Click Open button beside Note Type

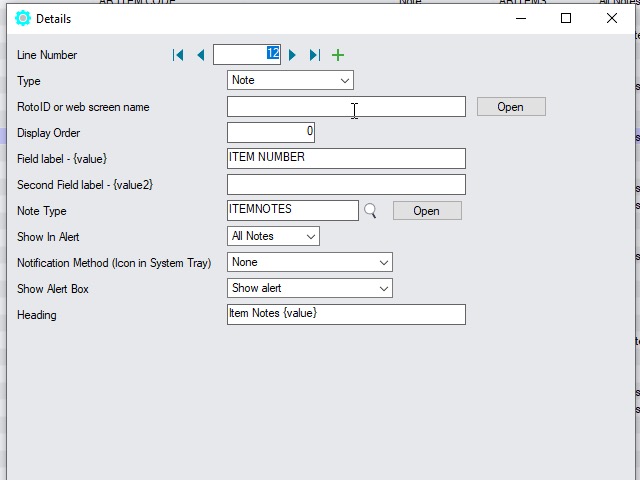[x=426, y=211]
